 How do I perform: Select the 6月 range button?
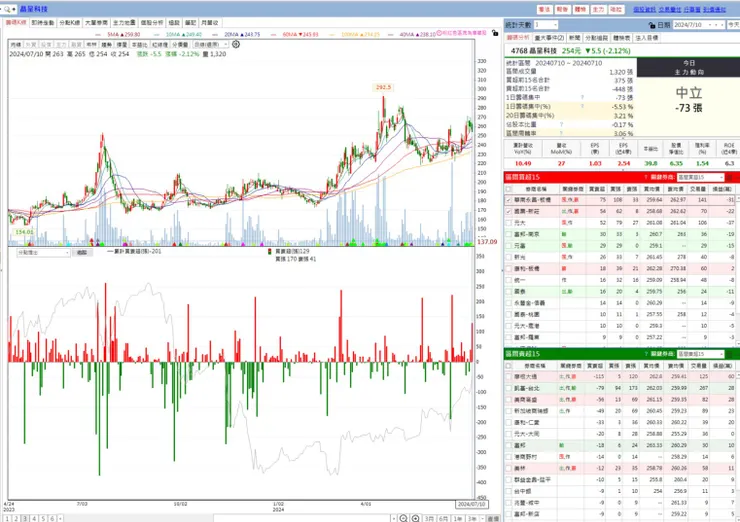point(443,518)
